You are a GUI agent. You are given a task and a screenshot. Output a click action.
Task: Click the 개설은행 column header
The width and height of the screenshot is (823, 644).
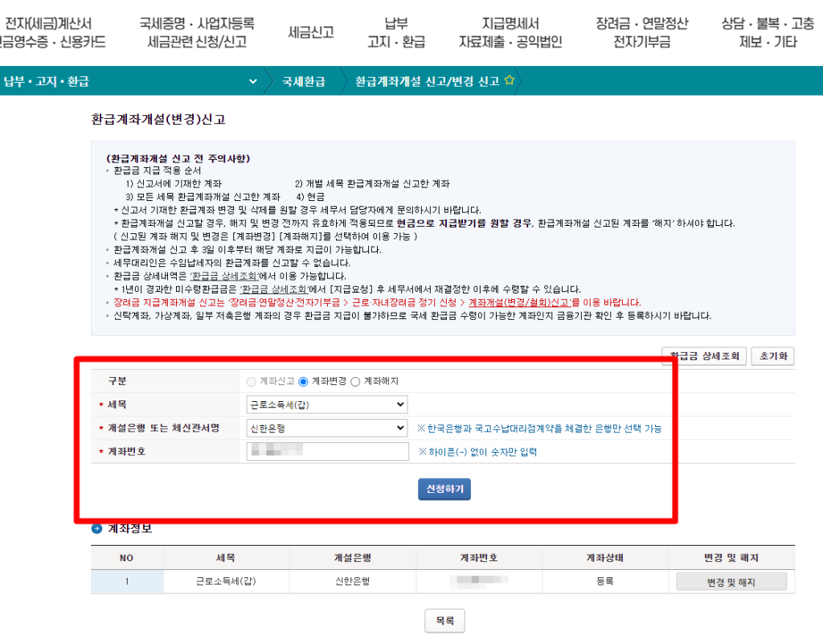click(x=352, y=558)
